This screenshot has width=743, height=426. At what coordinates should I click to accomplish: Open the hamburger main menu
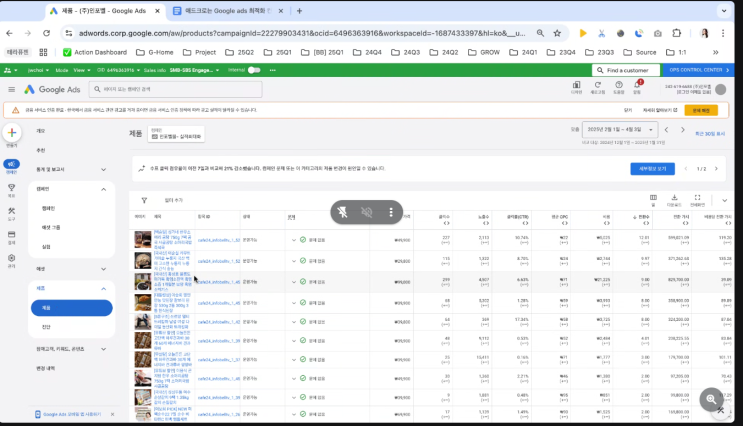click(x=13, y=89)
